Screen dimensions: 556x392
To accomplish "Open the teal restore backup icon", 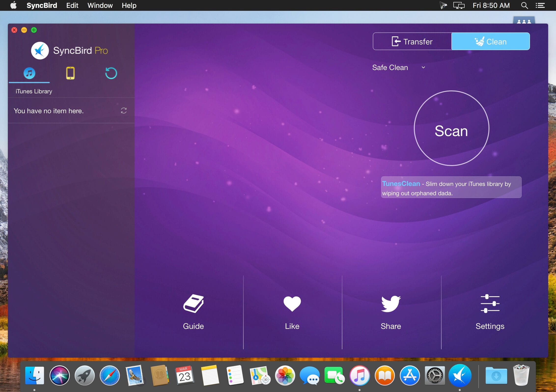I will click(111, 73).
